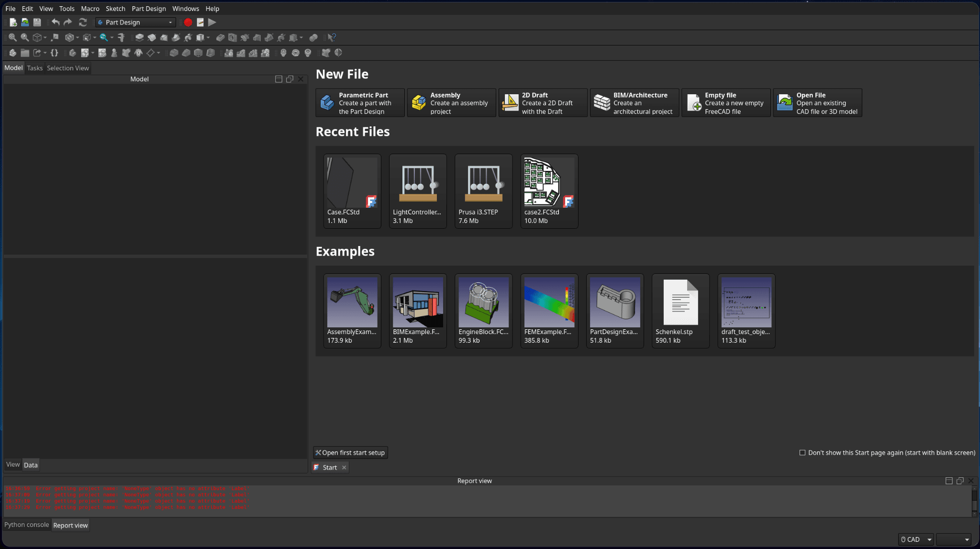Expand the create sketch dropdown arrow
Image resolution: width=980 pixels, height=549 pixels.
(x=92, y=53)
